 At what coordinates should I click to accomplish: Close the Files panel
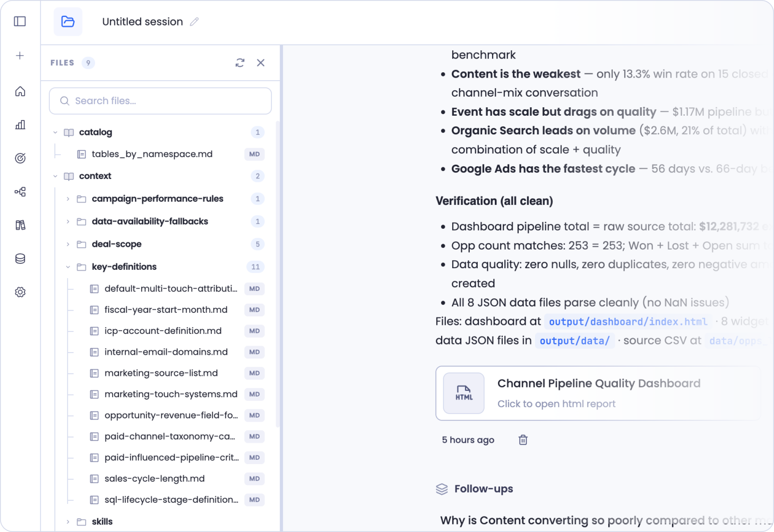coord(261,63)
